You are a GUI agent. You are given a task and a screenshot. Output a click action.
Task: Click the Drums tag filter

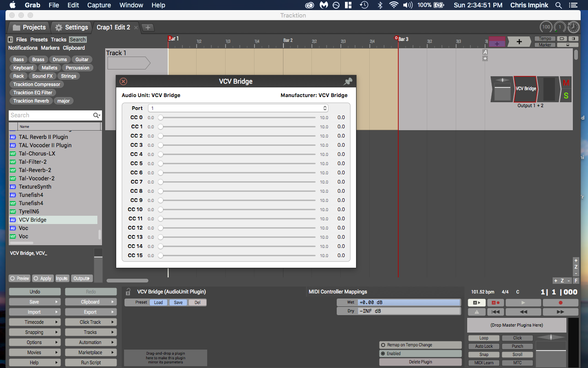(60, 59)
